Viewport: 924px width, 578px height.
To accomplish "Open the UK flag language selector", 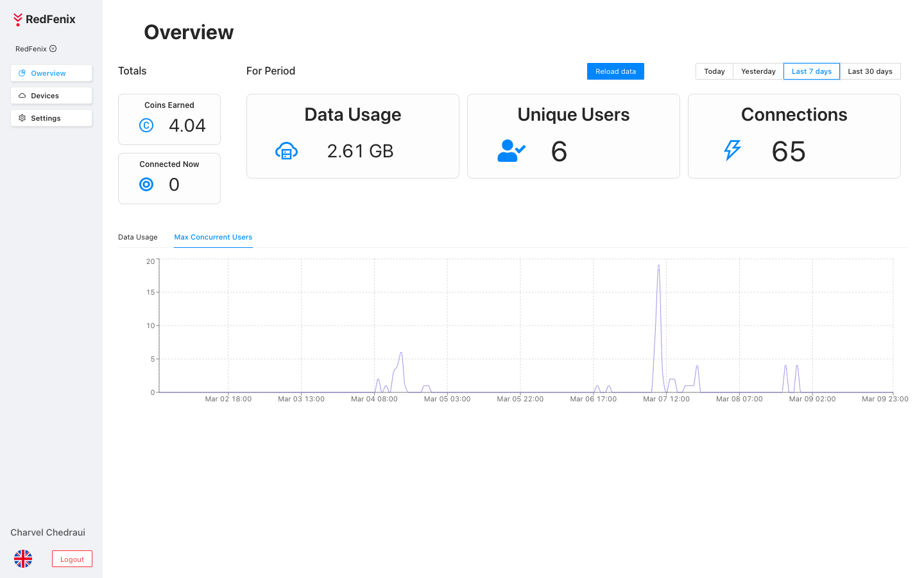I will [x=23, y=559].
